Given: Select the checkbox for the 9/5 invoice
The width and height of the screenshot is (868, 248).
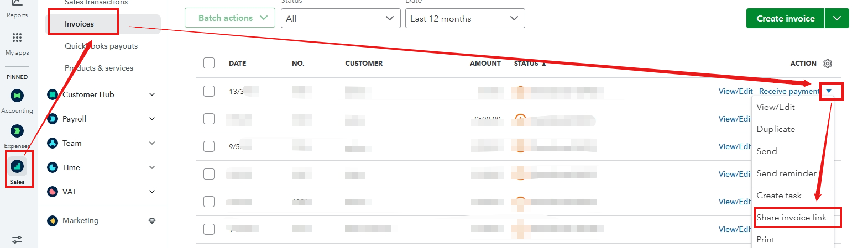Looking at the screenshot, I should 209,146.
